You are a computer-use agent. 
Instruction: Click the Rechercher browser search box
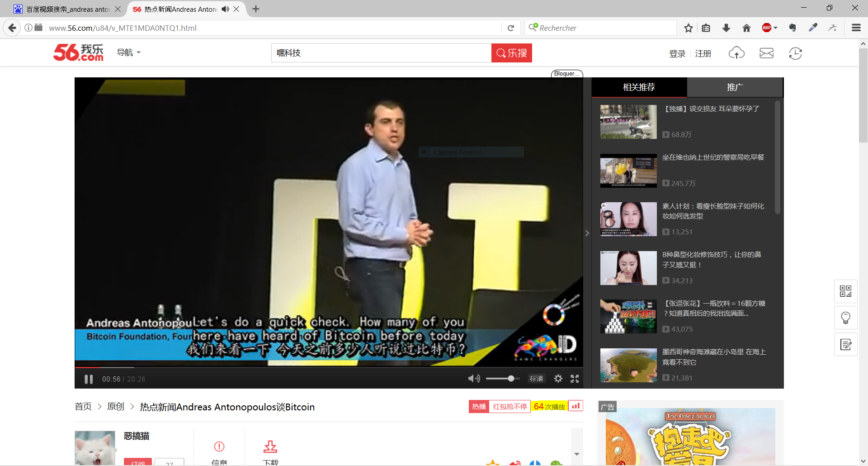point(601,28)
